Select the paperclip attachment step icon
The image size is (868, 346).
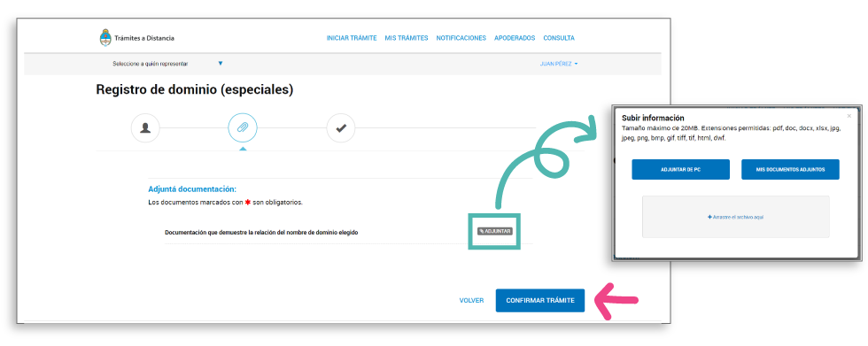[x=243, y=128]
